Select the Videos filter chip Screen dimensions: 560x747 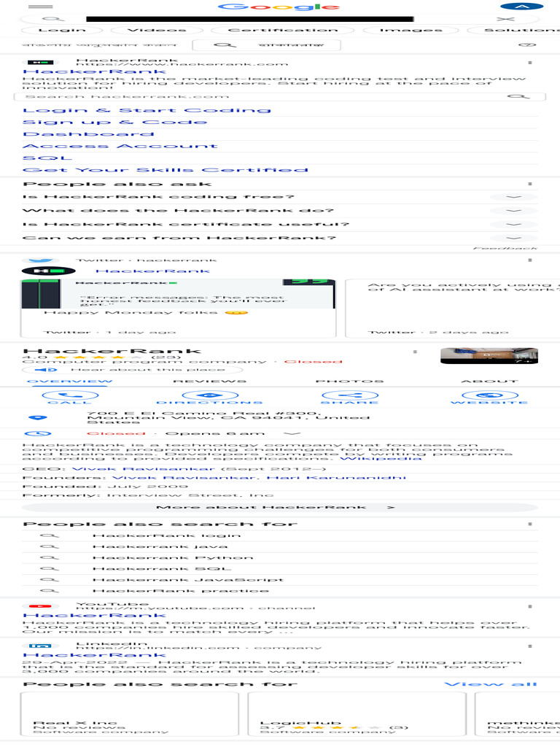(157, 30)
